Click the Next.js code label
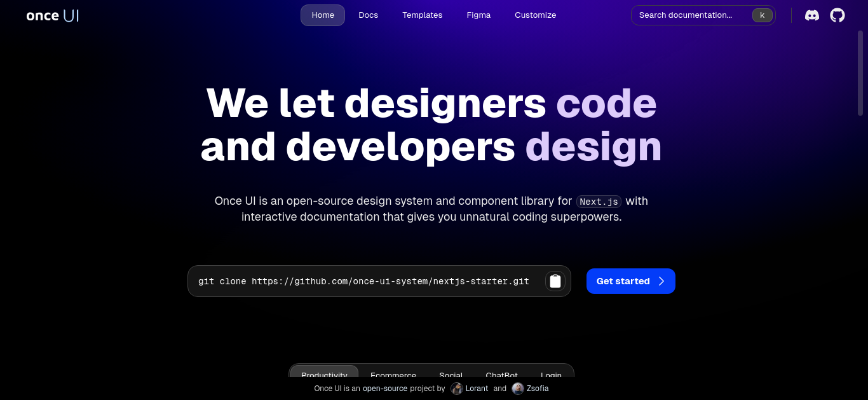The image size is (868, 400). pos(599,202)
